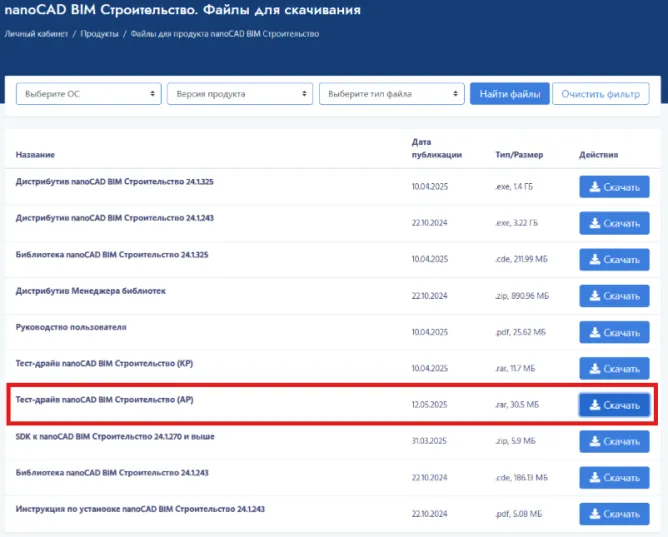Click the size '.cde, 211.99 МБ'
This screenshot has height=537, width=668.
(521, 259)
